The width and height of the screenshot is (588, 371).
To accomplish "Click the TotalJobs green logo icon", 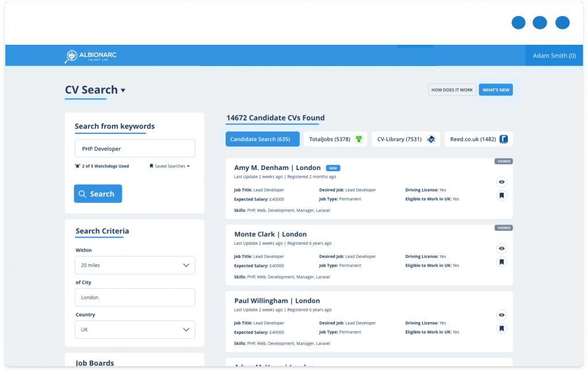I will [x=359, y=139].
